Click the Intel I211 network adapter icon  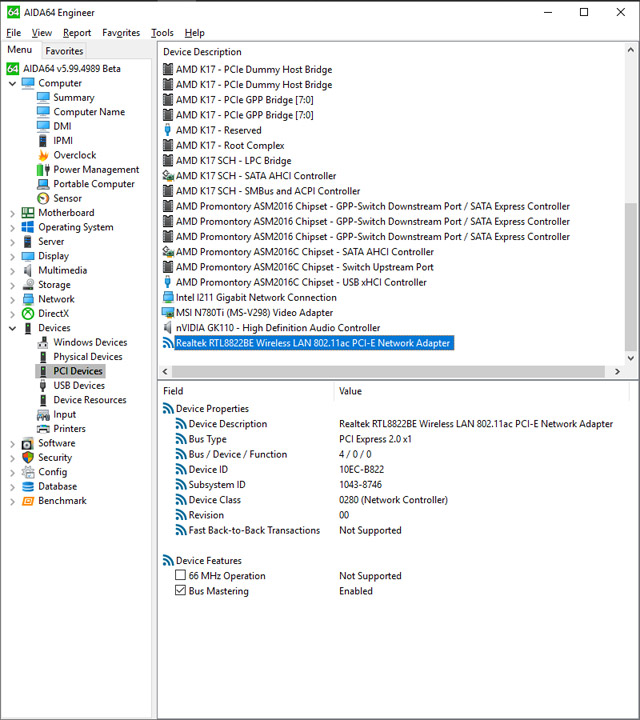tap(168, 298)
